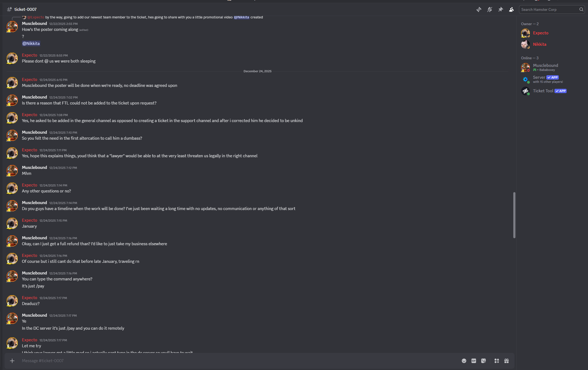
Task: Open the Threads panel icon
Action: click(x=479, y=9)
